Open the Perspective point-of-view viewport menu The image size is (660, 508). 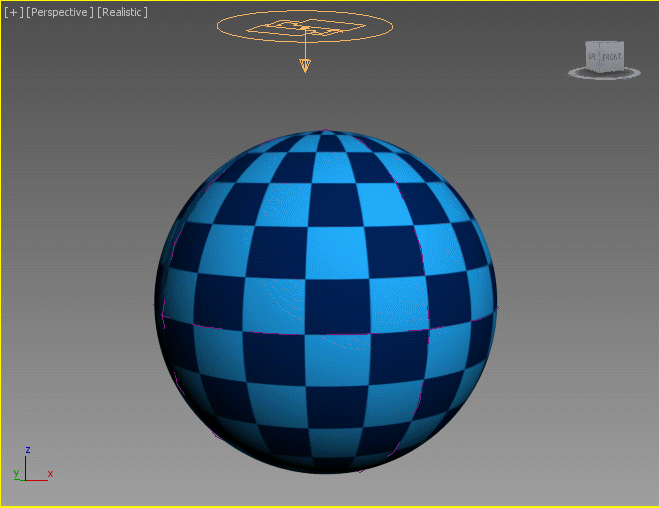(60, 12)
